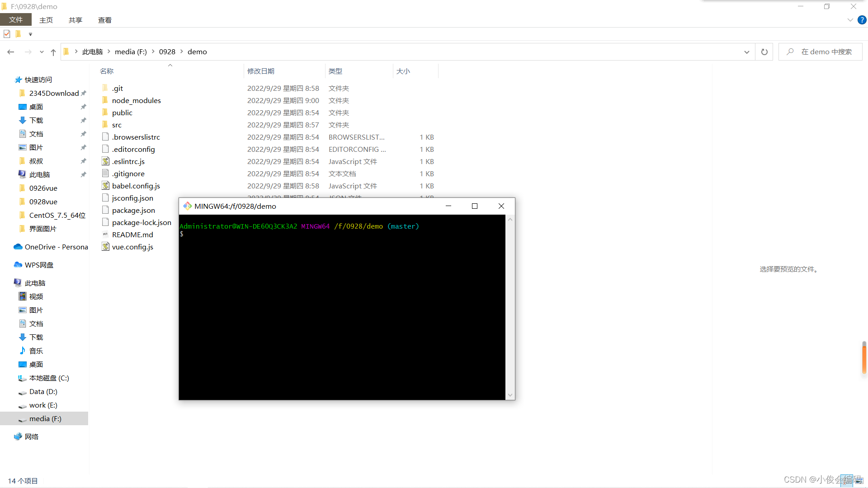Select media (F:) drive in sidebar
Viewport: 868px width, 488px height.
tap(44, 418)
